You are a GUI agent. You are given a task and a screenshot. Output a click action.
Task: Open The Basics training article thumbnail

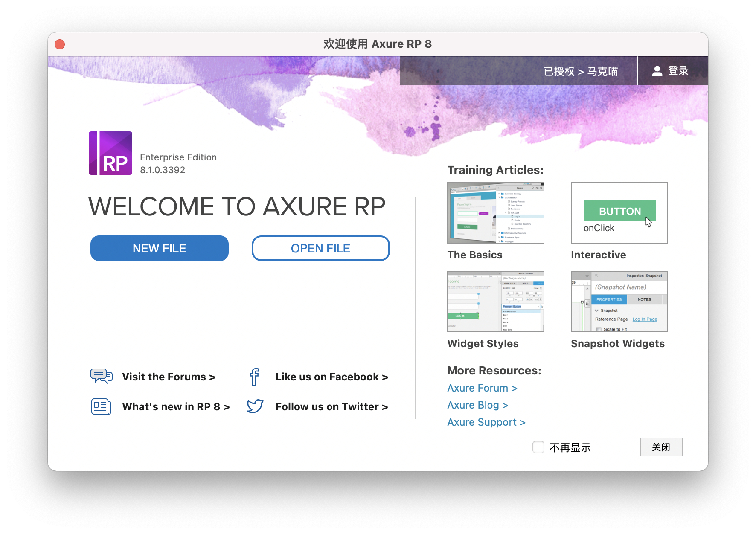(495, 213)
